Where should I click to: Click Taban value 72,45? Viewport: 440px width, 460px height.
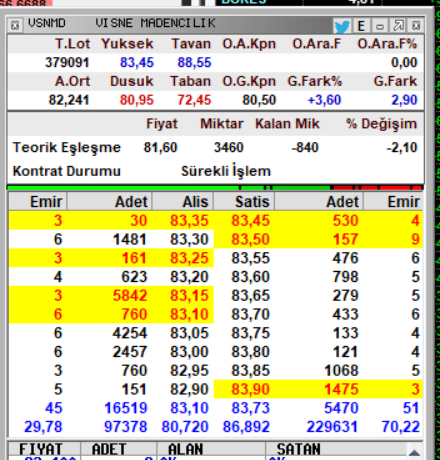[x=194, y=100]
